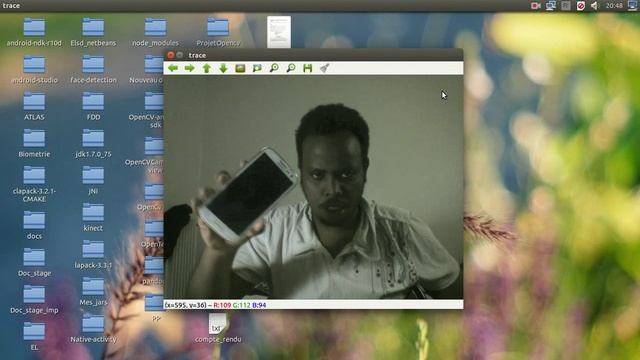Select the Mes_jars folder

pos(93,292)
